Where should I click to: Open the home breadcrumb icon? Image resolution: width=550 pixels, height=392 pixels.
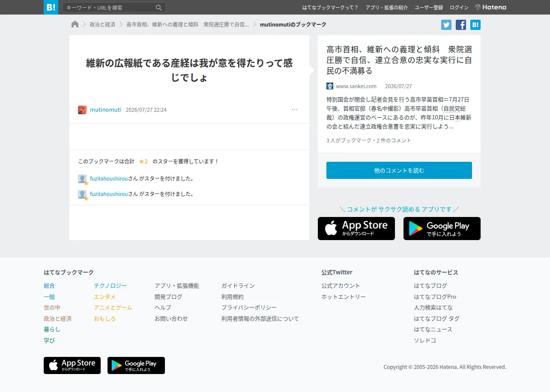75,24
